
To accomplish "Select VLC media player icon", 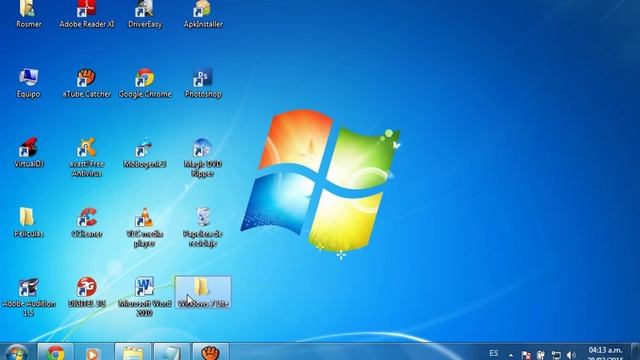I will click(144, 227).
